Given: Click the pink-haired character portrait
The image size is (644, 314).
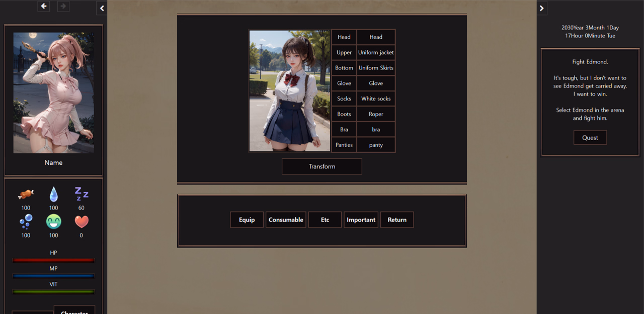Looking at the screenshot, I should pos(53,93).
